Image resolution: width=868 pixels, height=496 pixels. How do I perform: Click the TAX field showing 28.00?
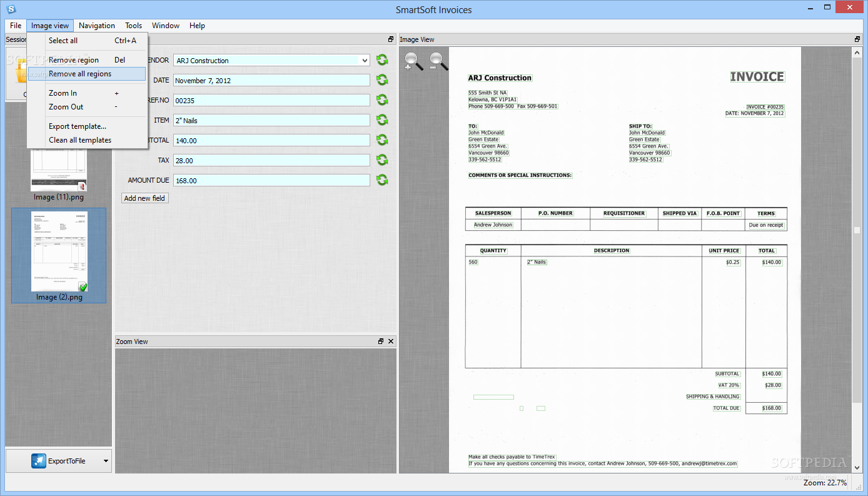pos(271,161)
